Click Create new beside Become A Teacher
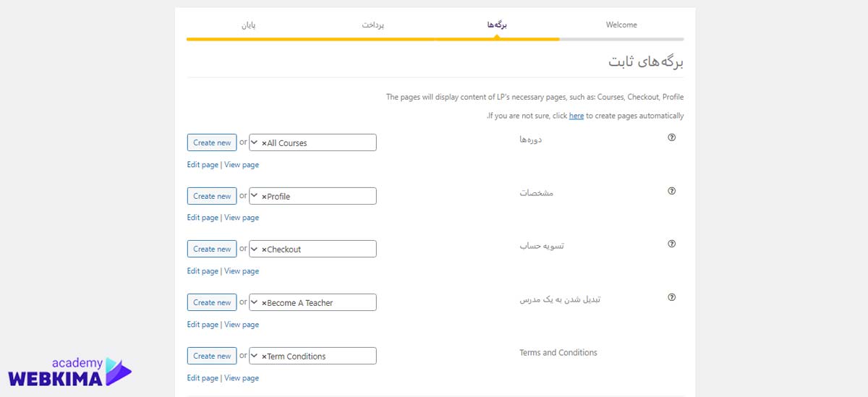This screenshot has width=868, height=397. coord(212,302)
